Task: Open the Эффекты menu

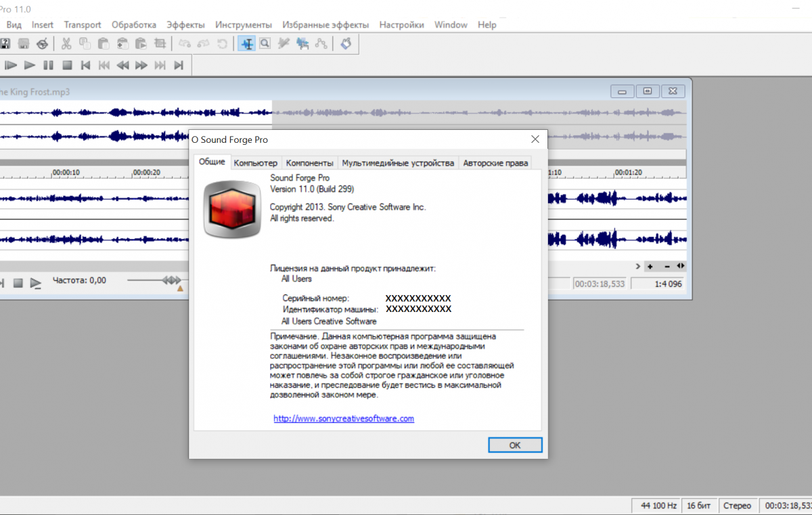Action: (x=185, y=24)
